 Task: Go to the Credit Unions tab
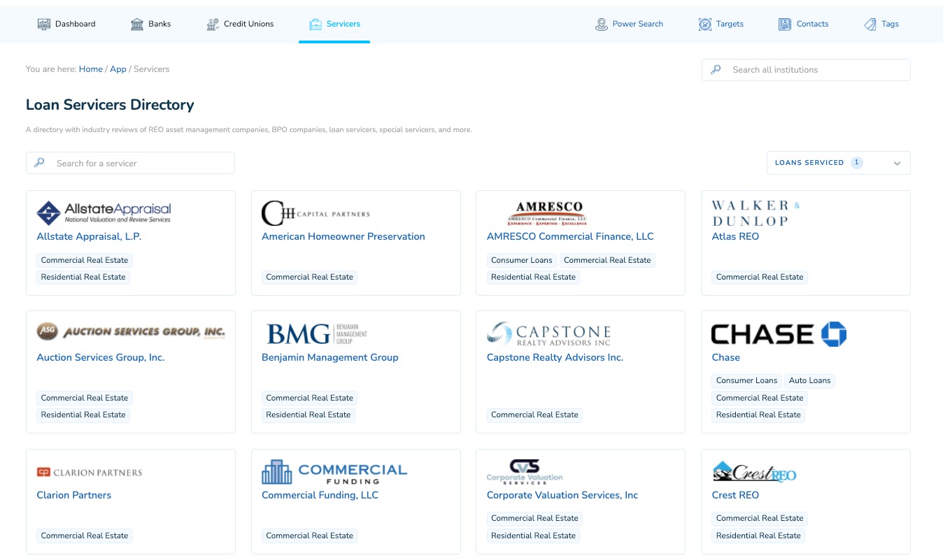pos(240,24)
